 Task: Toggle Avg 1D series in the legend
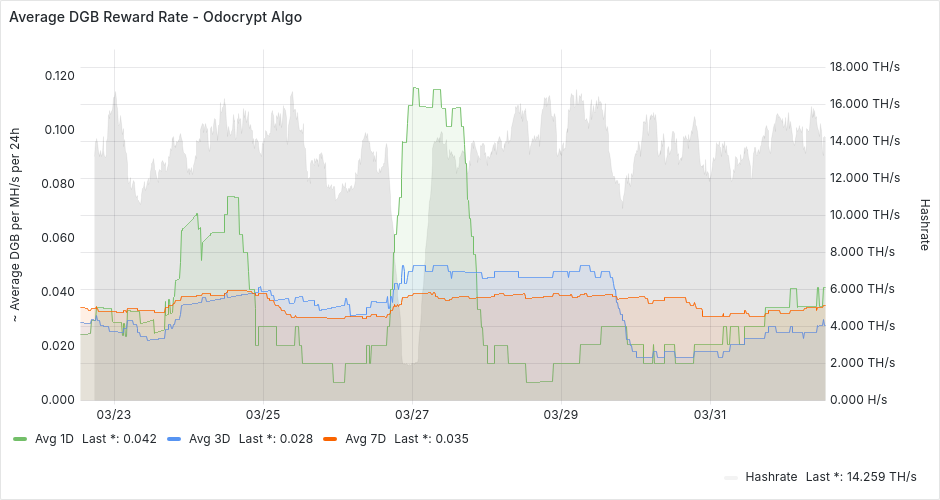[x=54, y=439]
